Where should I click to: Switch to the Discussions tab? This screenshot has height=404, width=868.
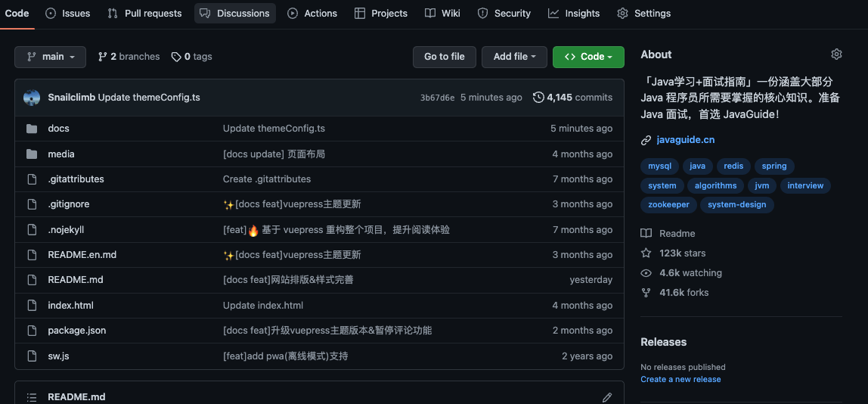coord(235,14)
